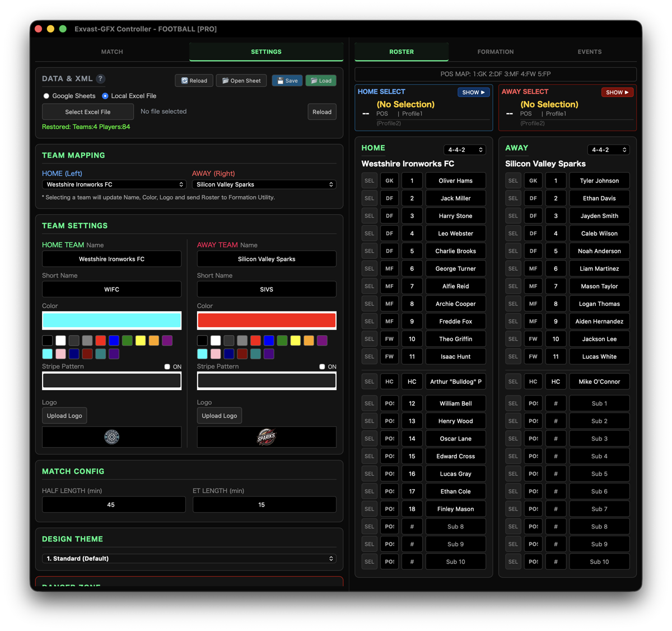Click the WIFC short name field
Viewport: 672px width, 631px height.
click(112, 289)
